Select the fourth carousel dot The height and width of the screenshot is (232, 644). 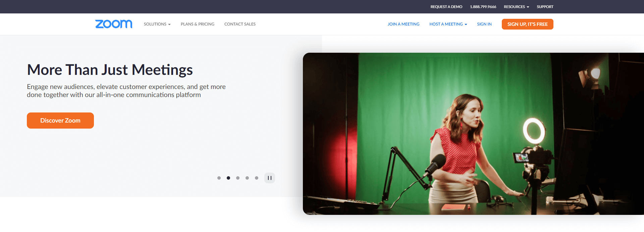247,178
